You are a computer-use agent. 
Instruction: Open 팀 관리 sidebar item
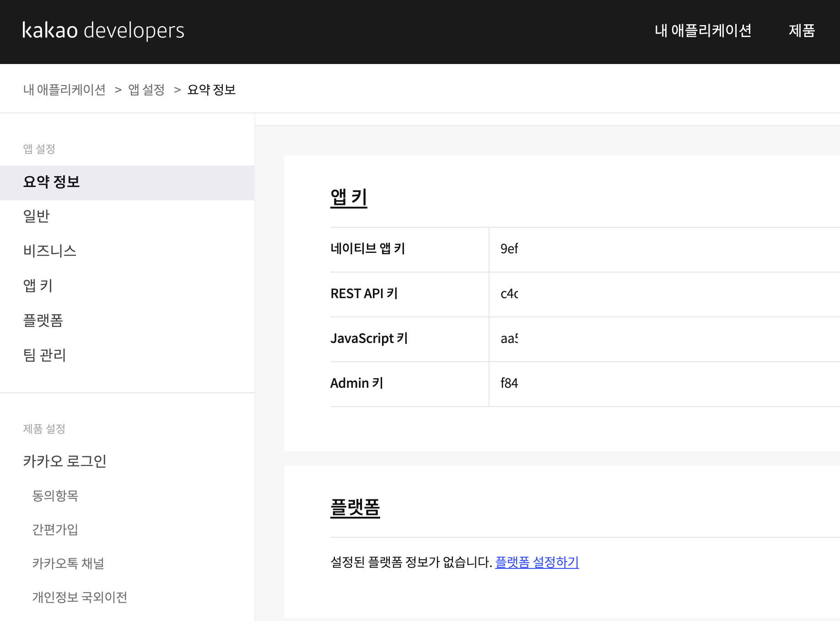[x=44, y=355]
